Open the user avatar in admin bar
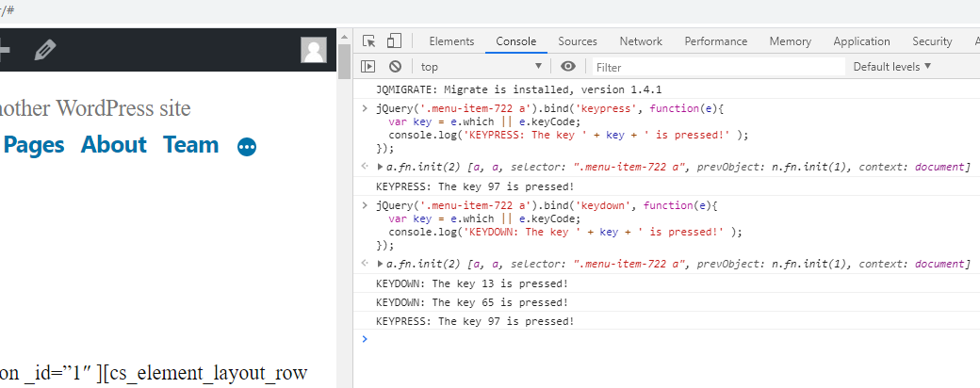This screenshot has height=388, width=980. tap(314, 50)
